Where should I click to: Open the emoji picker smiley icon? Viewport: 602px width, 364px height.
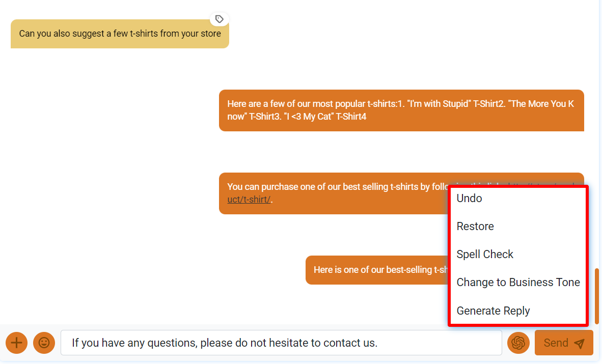(x=44, y=343)
